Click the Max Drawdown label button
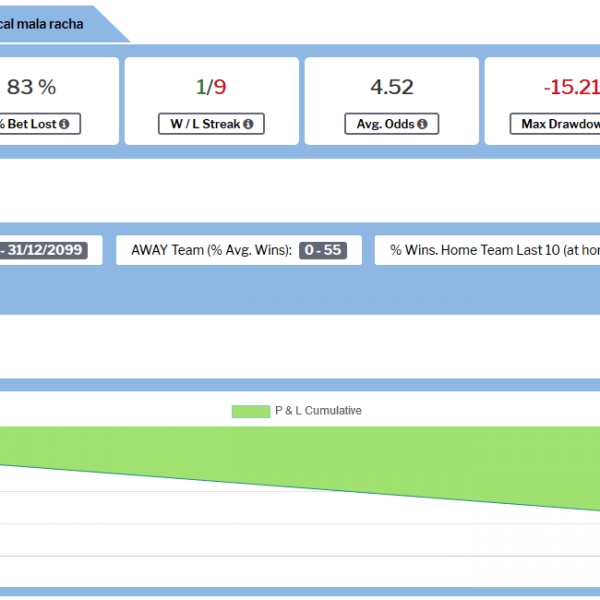 point(555,124)
